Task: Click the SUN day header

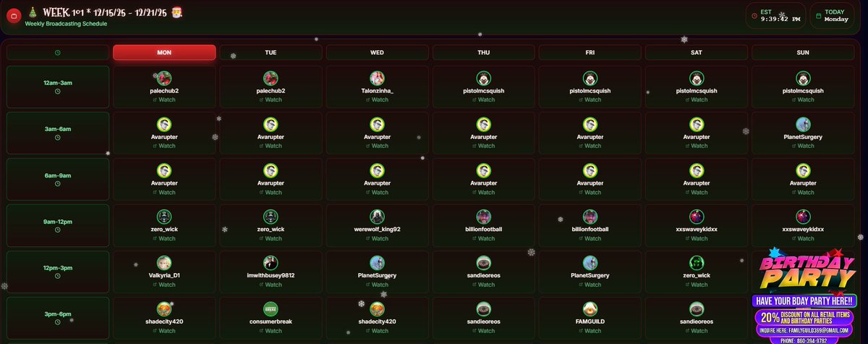Action: tap(802, 53)
